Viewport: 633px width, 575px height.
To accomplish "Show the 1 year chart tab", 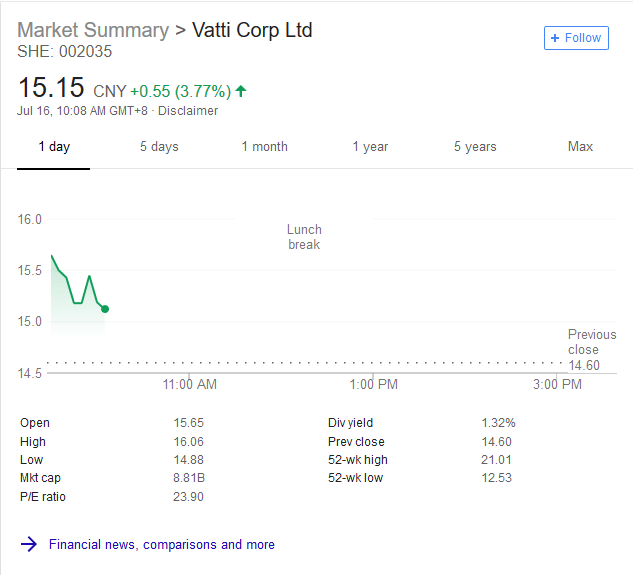I will [370, 147].
